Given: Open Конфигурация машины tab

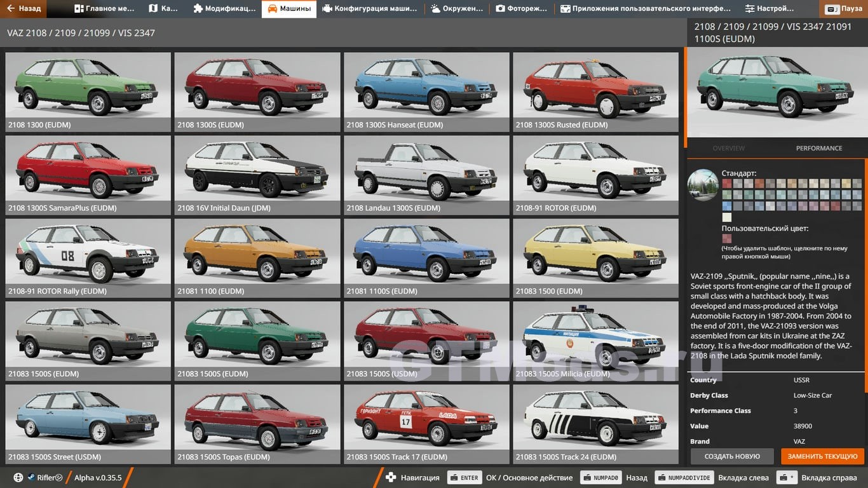Looking at the screenshot, I should (x=370, y=9).
